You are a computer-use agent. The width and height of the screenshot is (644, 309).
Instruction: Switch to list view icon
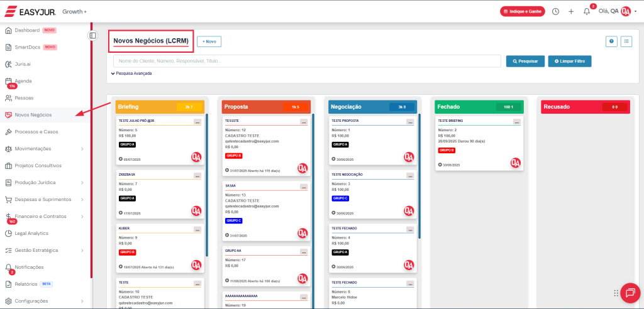[x=626, y=41]
